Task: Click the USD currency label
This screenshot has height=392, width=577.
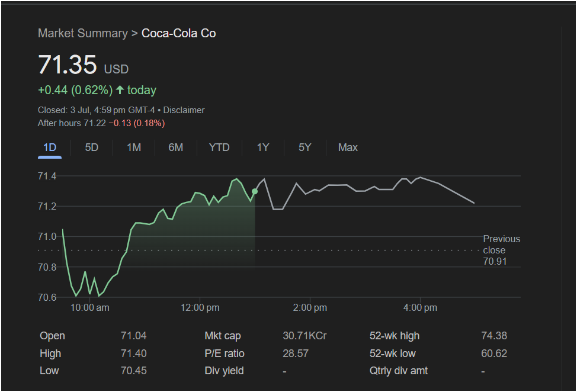Action: (116, 69)
